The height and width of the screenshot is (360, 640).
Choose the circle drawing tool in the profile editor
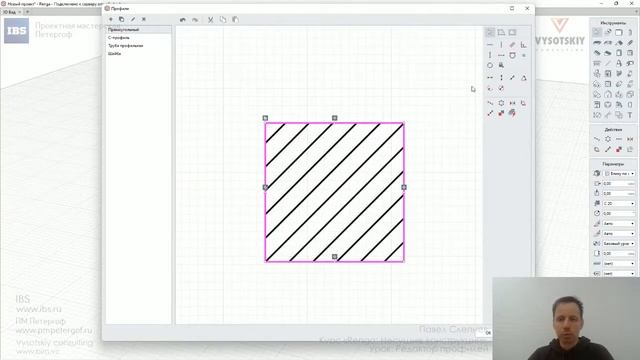[x=490, y=65]
